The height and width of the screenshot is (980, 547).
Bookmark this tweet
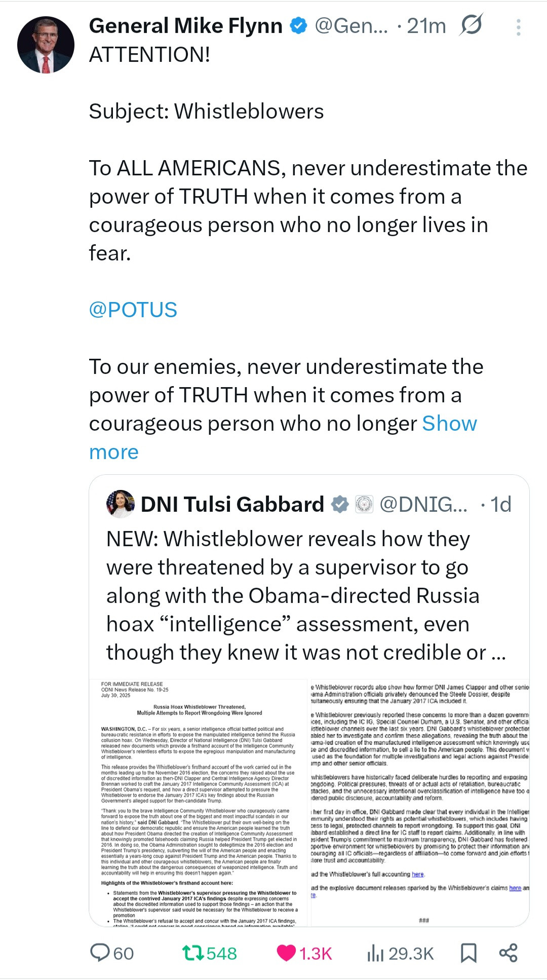click(468, 953)
